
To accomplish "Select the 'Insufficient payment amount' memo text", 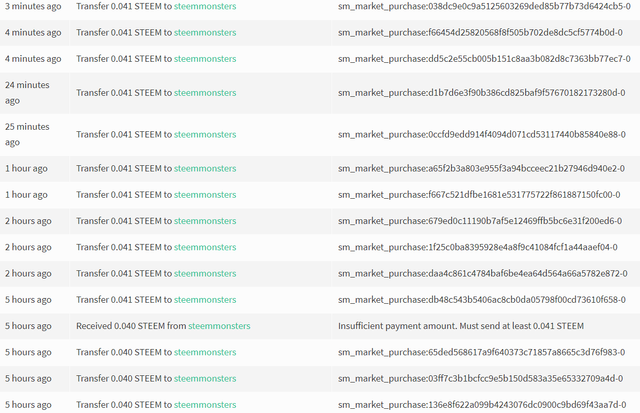I will (x=461, y=326).
